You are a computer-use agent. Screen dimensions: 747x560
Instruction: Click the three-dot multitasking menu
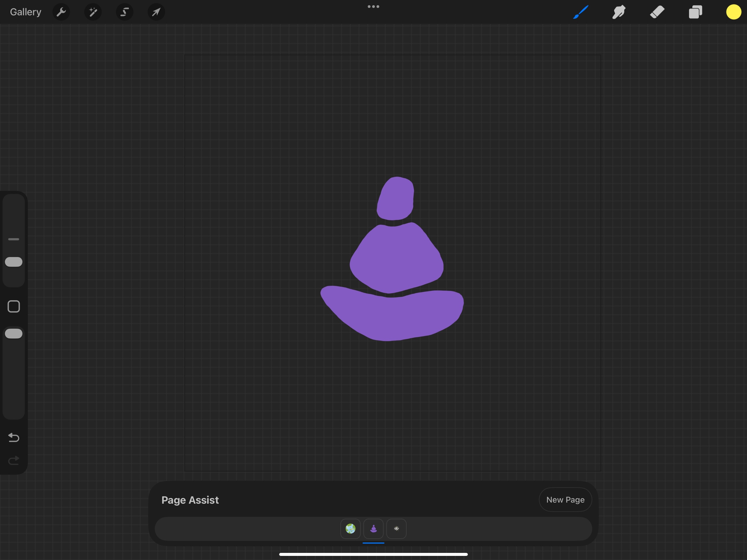click(373, 6)
